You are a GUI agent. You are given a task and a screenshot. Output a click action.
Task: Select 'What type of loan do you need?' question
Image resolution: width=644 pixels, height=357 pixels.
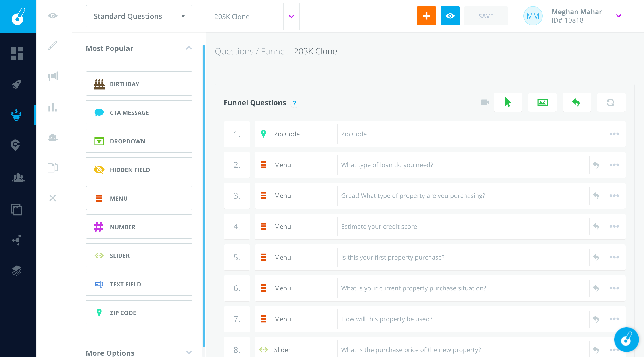[x=440, y=165]
